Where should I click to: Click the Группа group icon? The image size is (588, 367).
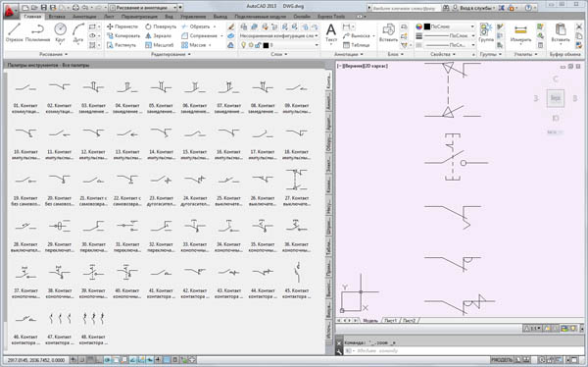486,32
